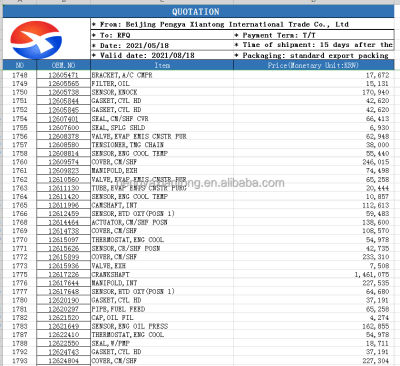Image resolution: width=400 pixels, height=366 pixels.
Task: Click the Payment Term: T/T cell
Action: click(314, 35)
